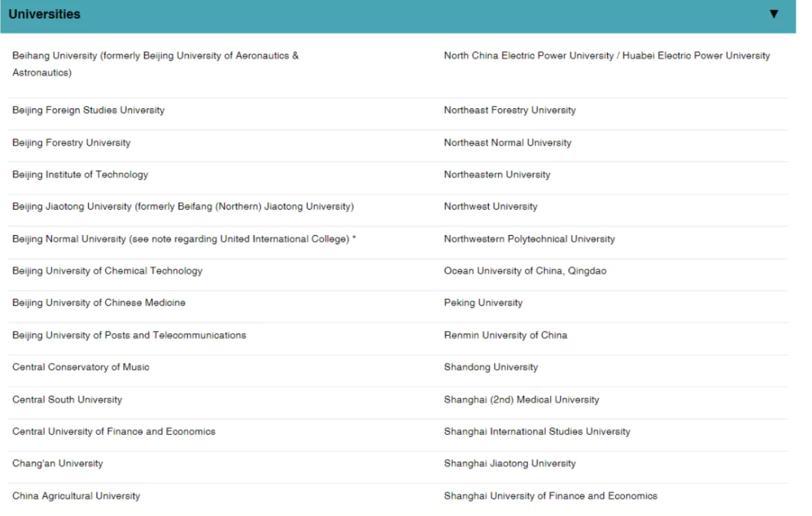Click Beijing Foreign Studies University
The height and width of the screenshot is (516, 812).
(x=88, y=110)
